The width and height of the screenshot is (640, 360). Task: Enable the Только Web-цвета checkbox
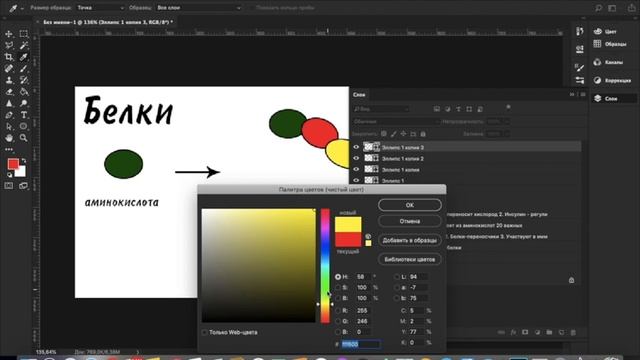(x=204, y=332)
